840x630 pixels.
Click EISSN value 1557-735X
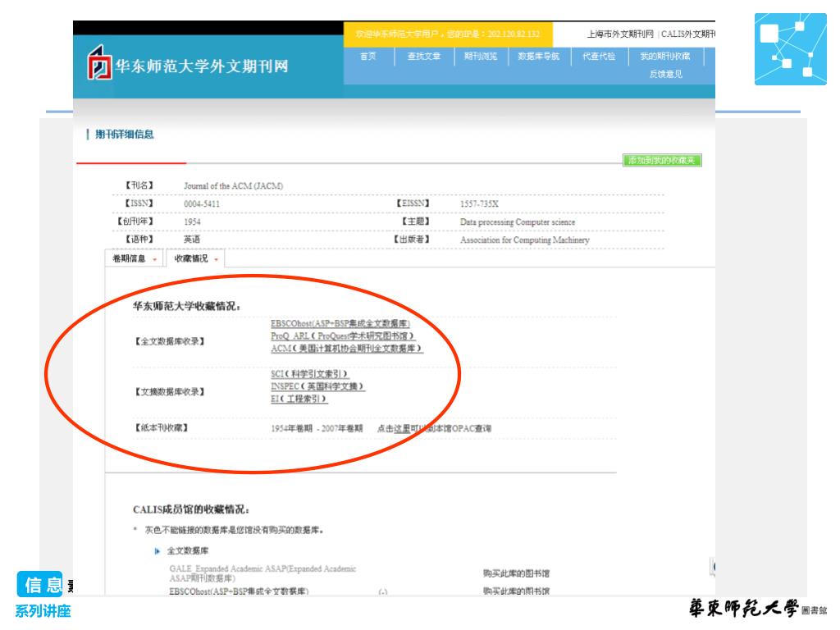point(479,204)
